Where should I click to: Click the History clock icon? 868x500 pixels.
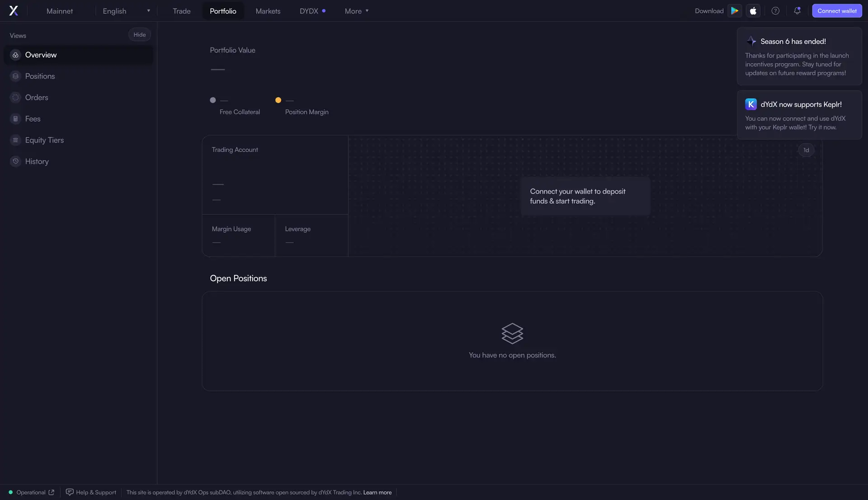tap(16, 161)
